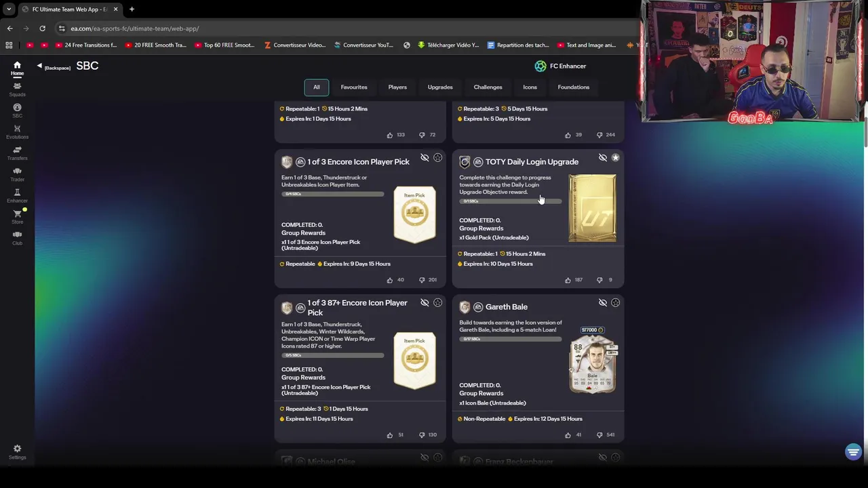Toggle favourite star on TOTY Daily Login Upgrade
This screenshot has height=488, width=868.
pos(615,158)
